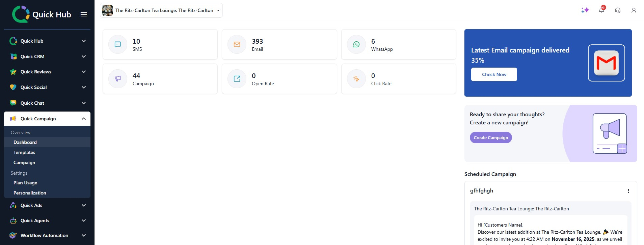Image resolution: width=644 pixels, height=245 pixels.
Task: Click the Email envelope stat icon
Action: (237, 44)
